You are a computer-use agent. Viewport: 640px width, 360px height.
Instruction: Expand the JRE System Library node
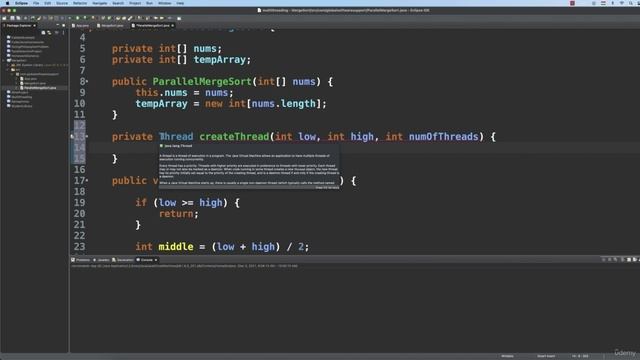tap(8, 65)
